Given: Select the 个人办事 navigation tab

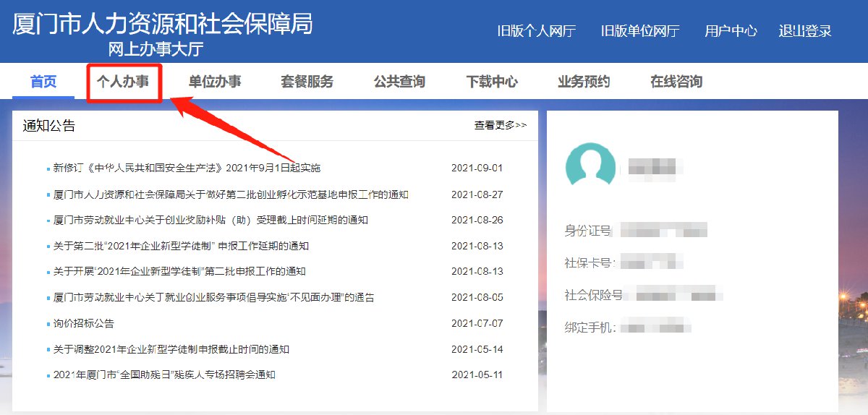Looking at the screenshot, I should (x=123, y=82).
